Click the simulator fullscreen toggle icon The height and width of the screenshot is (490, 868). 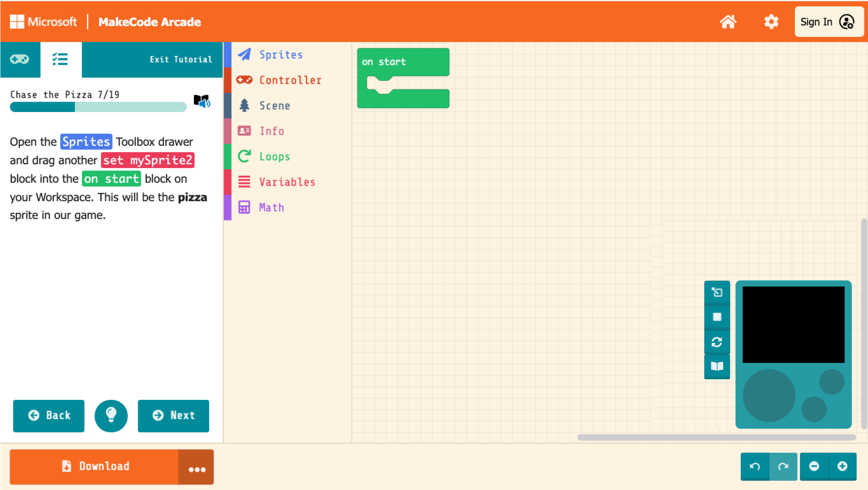717,292
